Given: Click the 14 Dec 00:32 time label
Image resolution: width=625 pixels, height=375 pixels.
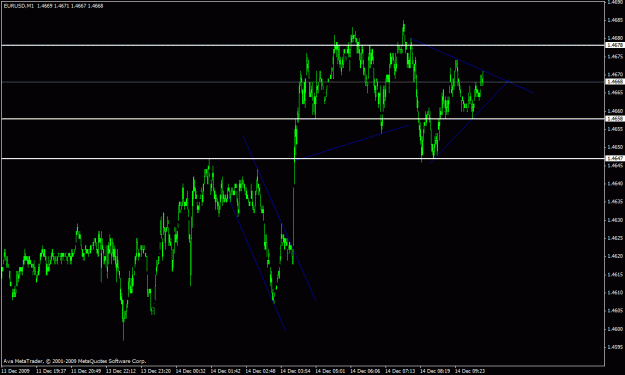Looking at the screenshot, I should pos(191,371).
